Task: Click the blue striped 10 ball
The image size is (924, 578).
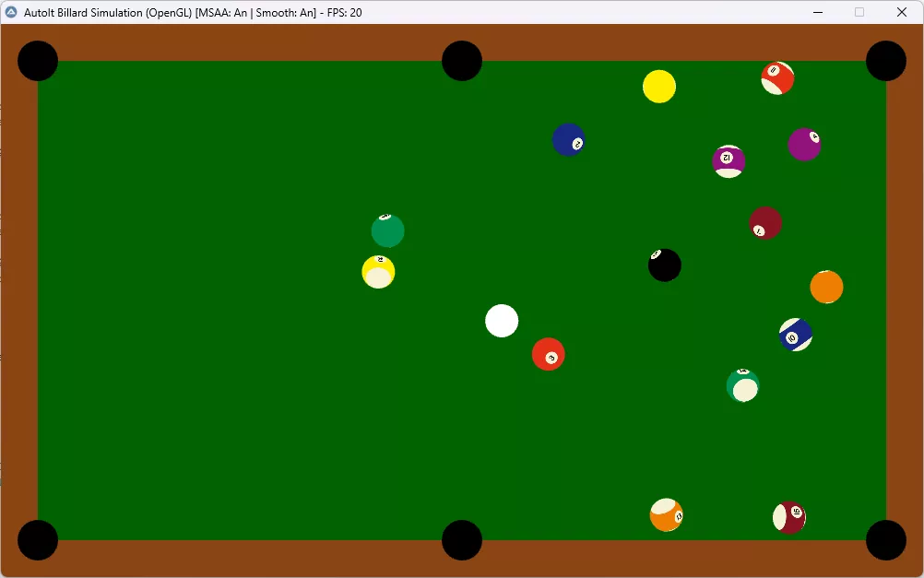Action: tap(795, 335)
